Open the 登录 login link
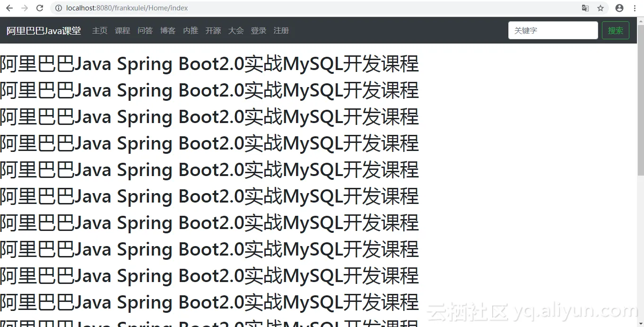 pyautogui.click(x=259, y=31)
